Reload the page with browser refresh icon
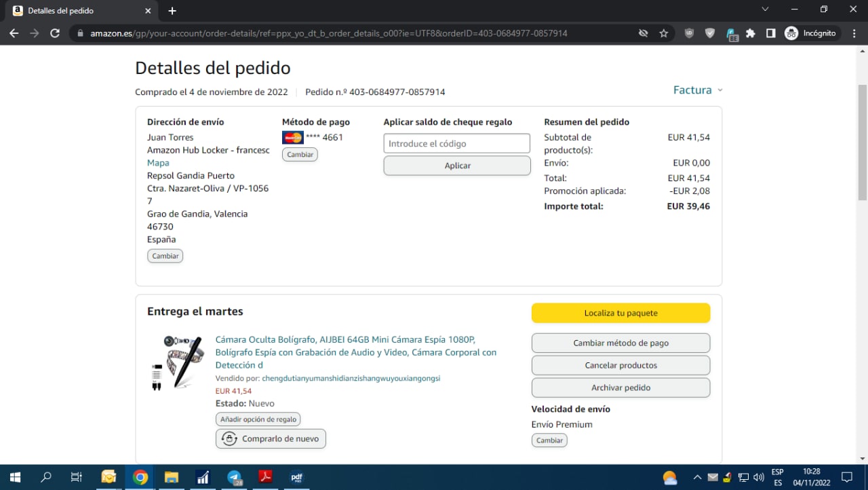 point(55,33)
